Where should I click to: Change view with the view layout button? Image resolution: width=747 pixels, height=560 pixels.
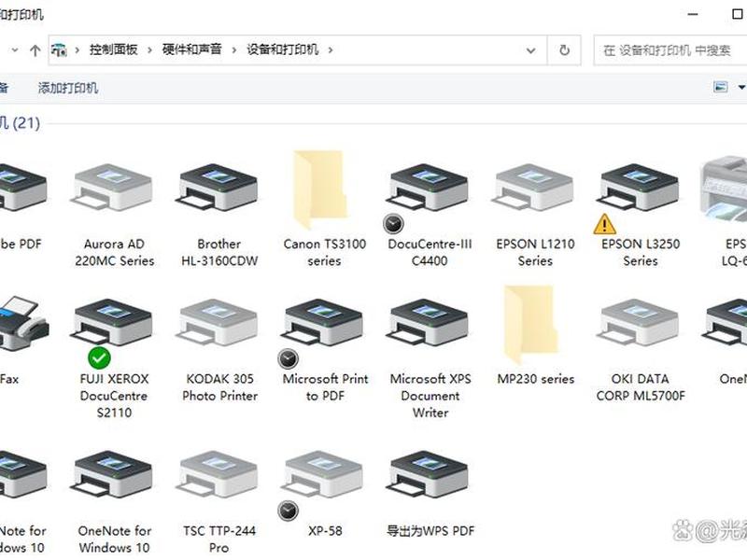click(x=721, y=87)
